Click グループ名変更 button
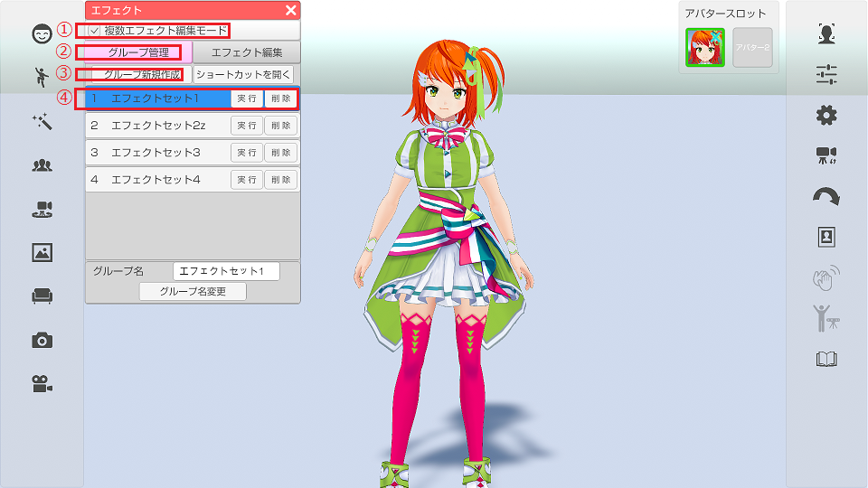 tap(193, 292)
